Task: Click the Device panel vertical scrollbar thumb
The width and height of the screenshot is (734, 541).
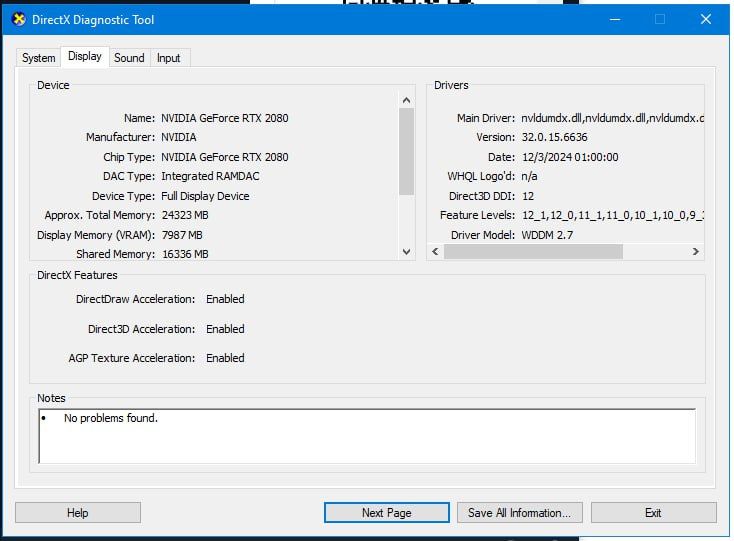Action: pyautogui.click(x=406, y=151)
